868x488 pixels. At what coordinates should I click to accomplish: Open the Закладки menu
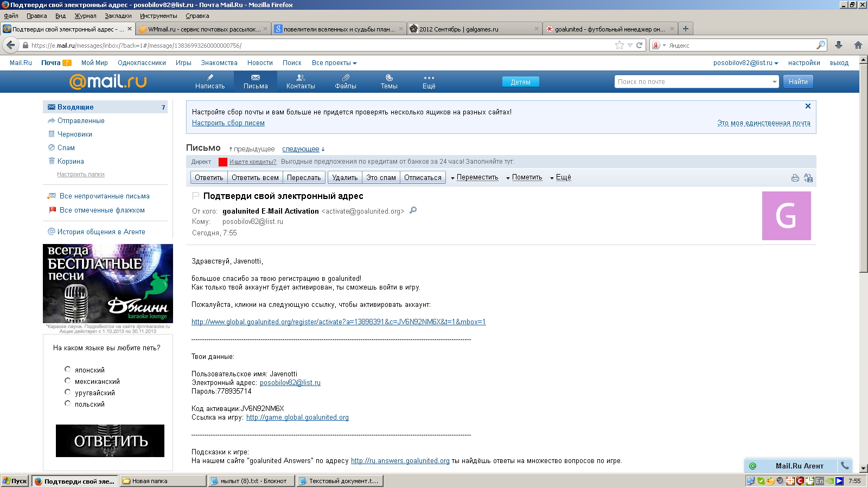coord(118,16)
